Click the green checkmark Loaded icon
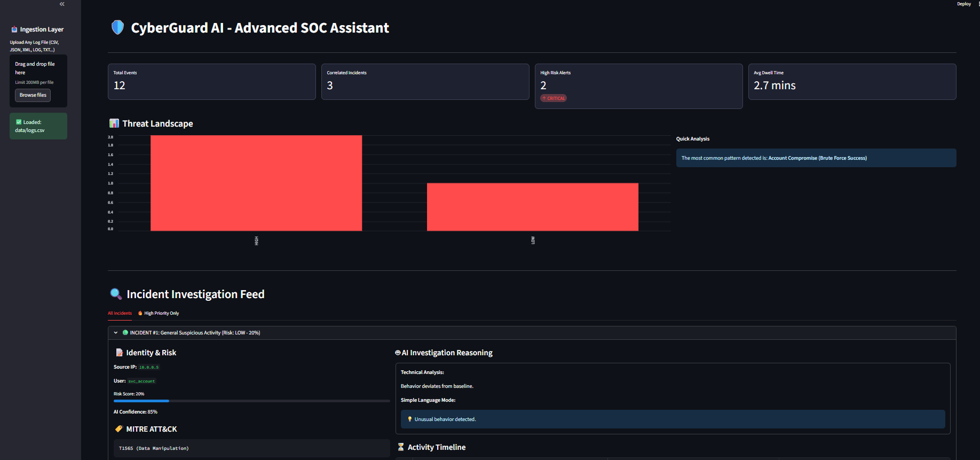The height and width of the screenshot is (460, 980). 19,122
